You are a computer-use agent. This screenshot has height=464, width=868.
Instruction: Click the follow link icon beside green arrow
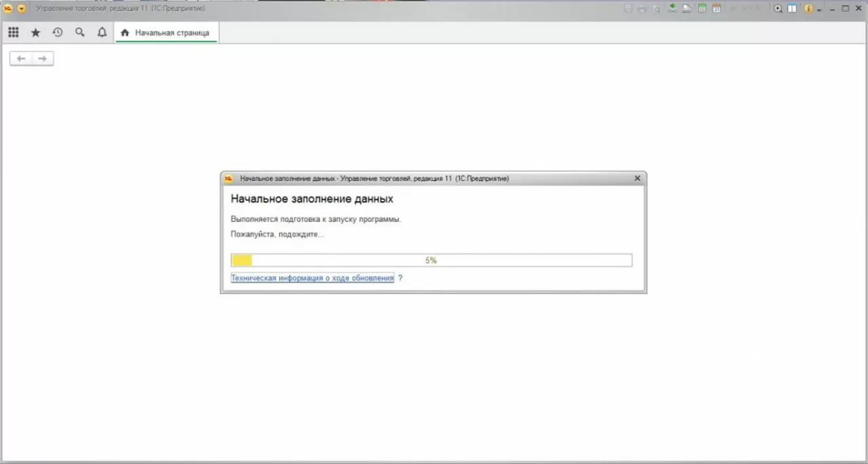(x=686, y=9)
